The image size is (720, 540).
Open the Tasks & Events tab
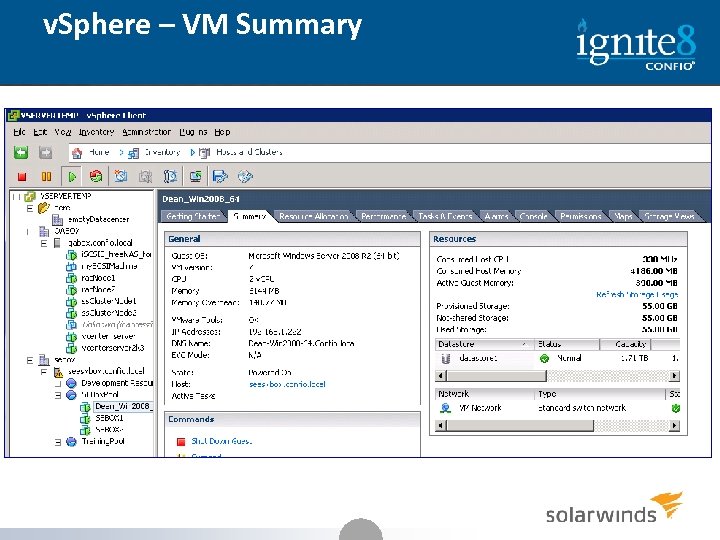pos(445,216)
